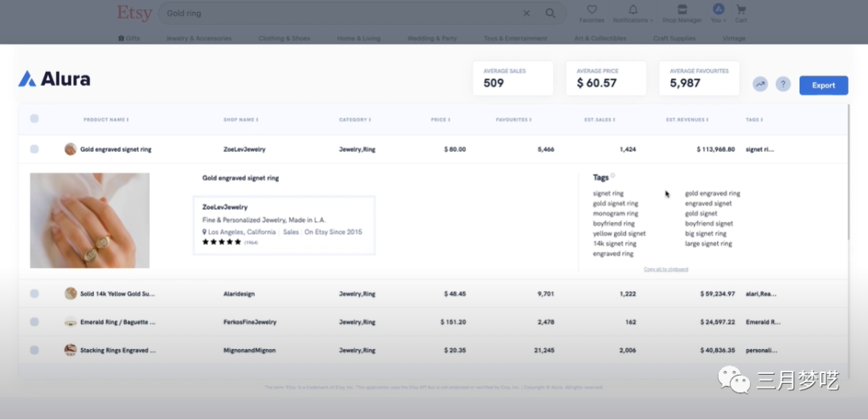
Task: Open Jewelry & Accessories category menu
Action: [198, 39]
